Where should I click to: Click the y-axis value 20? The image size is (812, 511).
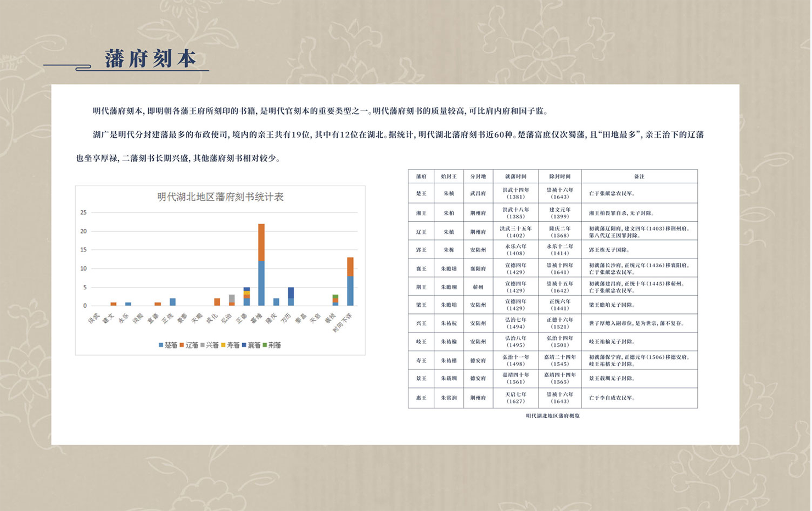pos(83,231)
